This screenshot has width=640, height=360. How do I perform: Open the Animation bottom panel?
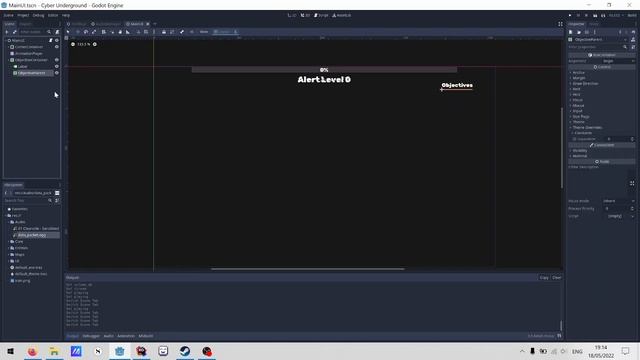click(126, 336)
